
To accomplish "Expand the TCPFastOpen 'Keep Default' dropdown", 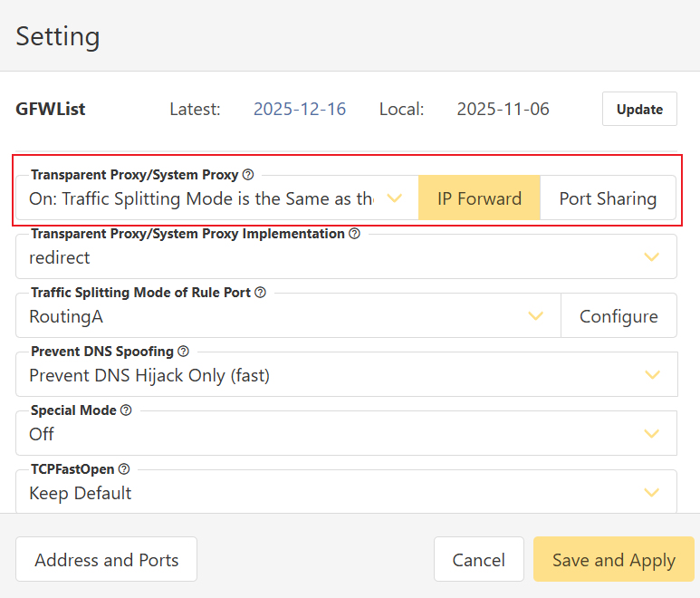I will pos(346,493).
